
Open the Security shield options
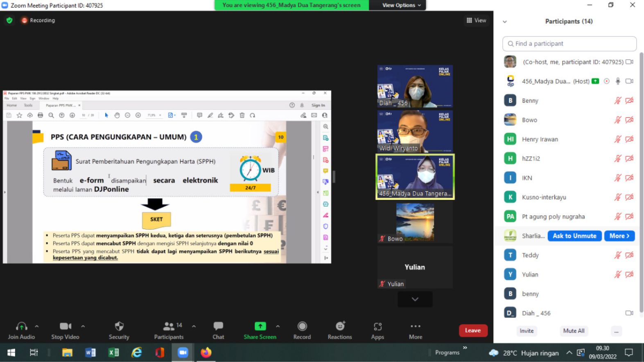click(x=119, y=330)
